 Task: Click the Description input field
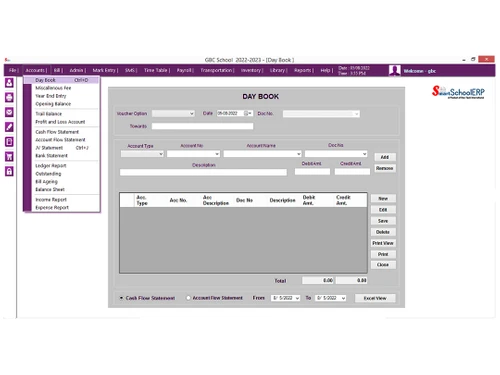click(203, 172)
